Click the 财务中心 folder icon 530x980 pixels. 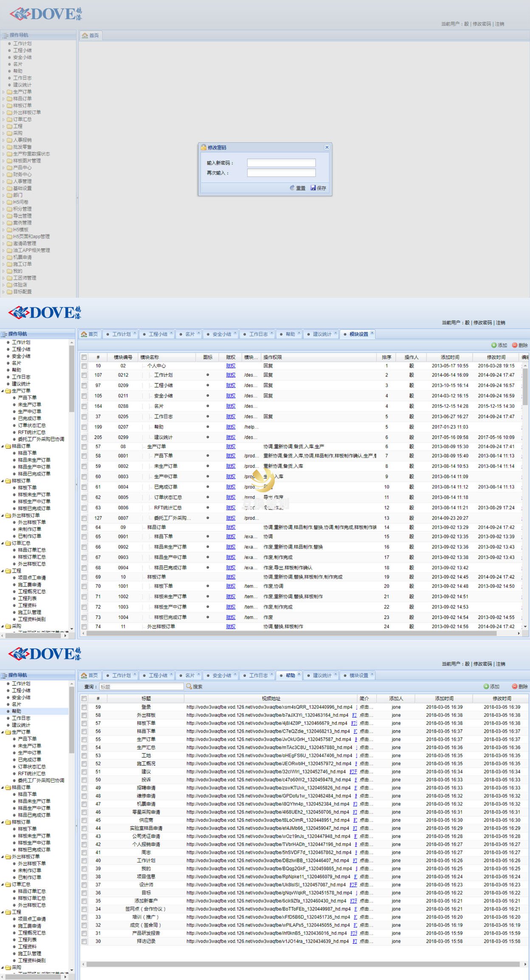(x=9, y=175)
